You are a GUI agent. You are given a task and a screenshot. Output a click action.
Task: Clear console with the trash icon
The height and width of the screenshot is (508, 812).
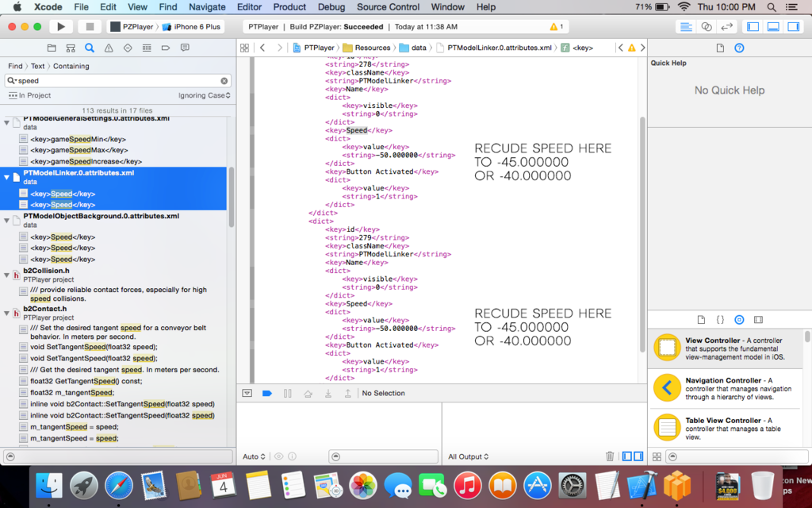[610, 456]
